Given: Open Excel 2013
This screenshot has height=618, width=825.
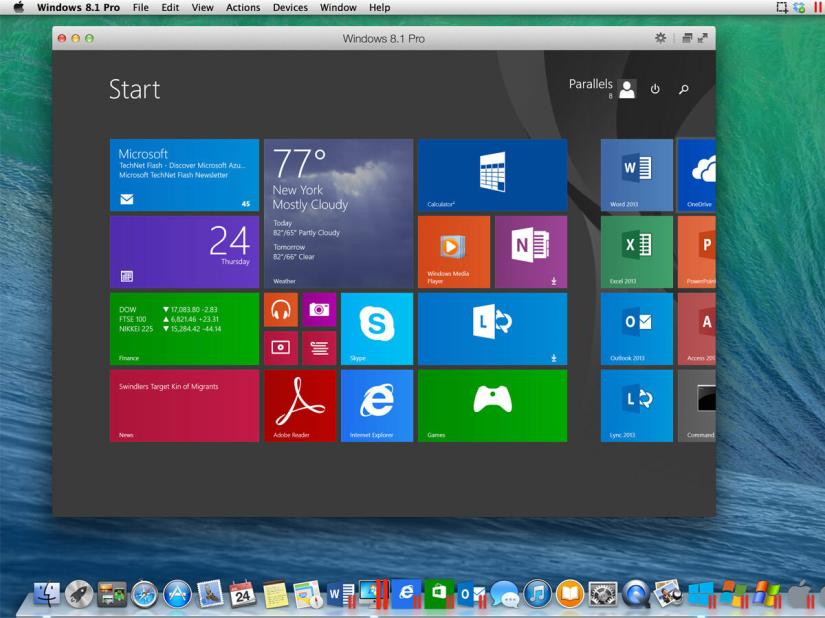Looking at the screenshot, I should 636,251.
